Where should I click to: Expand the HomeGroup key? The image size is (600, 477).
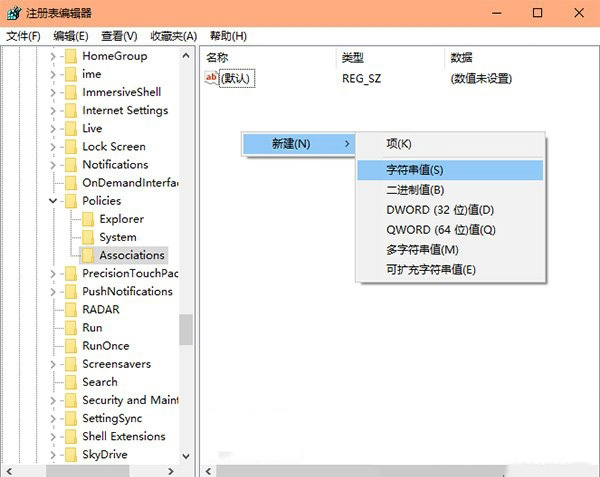(x=53, y=57)
